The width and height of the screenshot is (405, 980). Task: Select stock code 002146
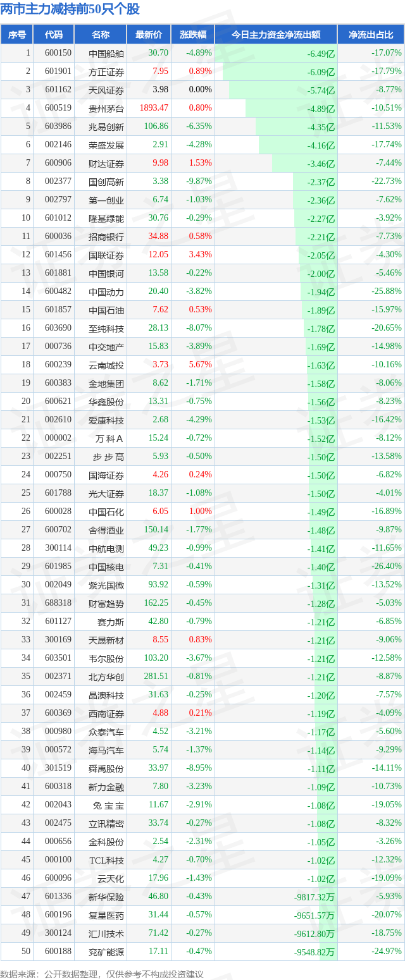[58, 145]
